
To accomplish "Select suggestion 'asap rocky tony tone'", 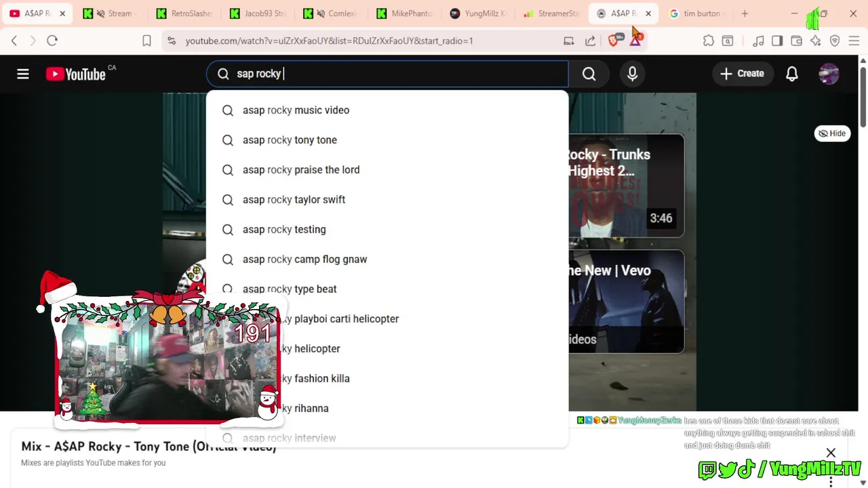I will pyautogui.click(x=387, y=140).
